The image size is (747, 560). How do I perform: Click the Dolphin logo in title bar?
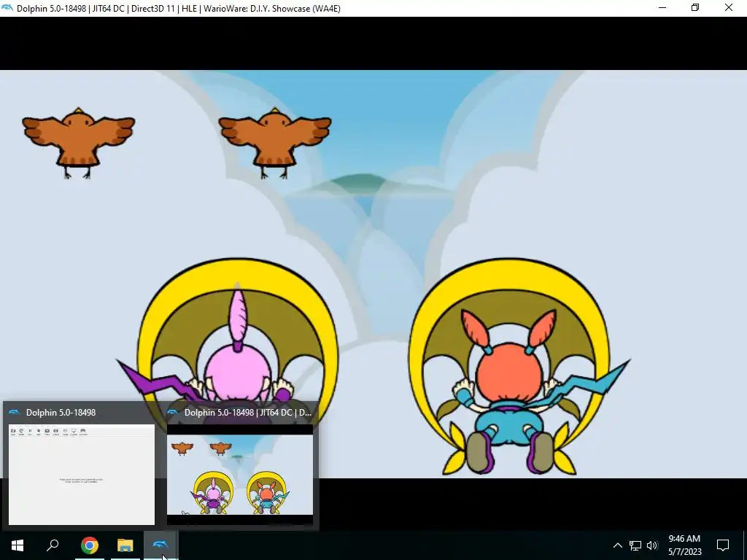[x=7, y=8]
